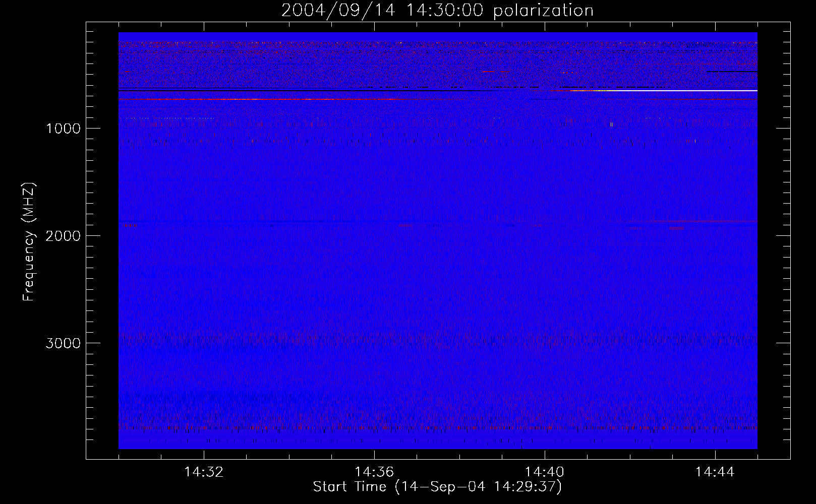Click the 2000 frequency tick label
Screen dimensions: 816x504
tap(63, 236)
